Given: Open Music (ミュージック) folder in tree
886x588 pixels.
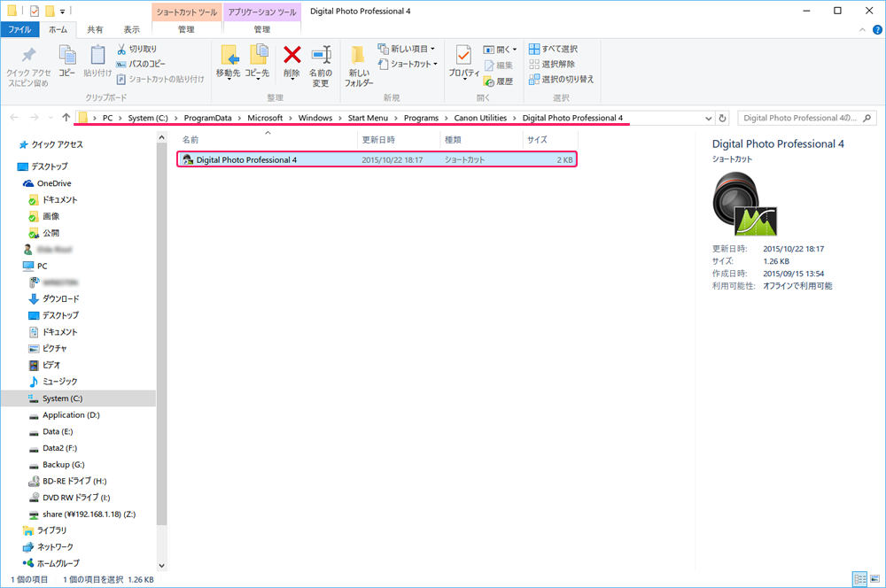Looking at the screenshot, I should (x=53, y=382).
